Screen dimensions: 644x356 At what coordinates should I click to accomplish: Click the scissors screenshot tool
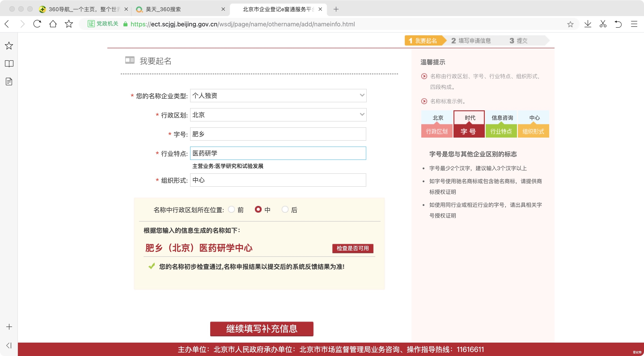603,24
